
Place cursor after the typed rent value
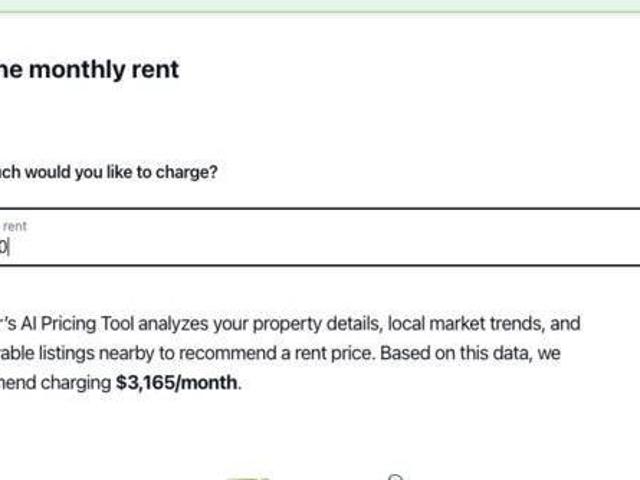[x=9, y=247]
